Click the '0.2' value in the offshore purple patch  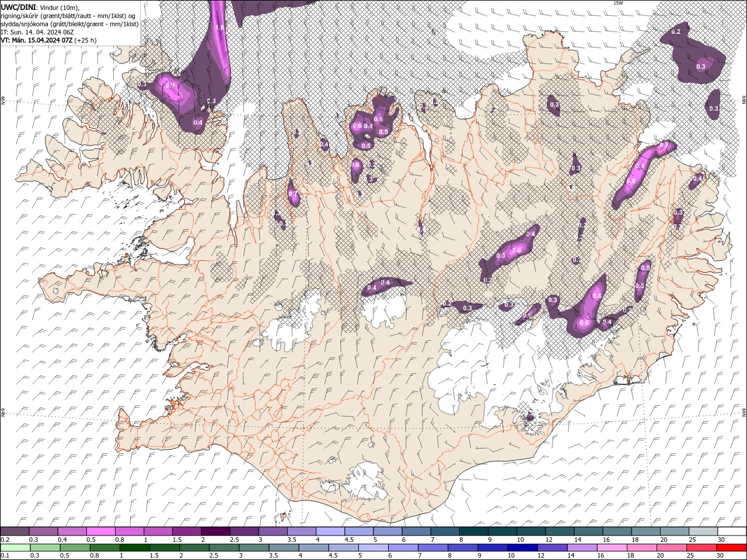(676, 32)
